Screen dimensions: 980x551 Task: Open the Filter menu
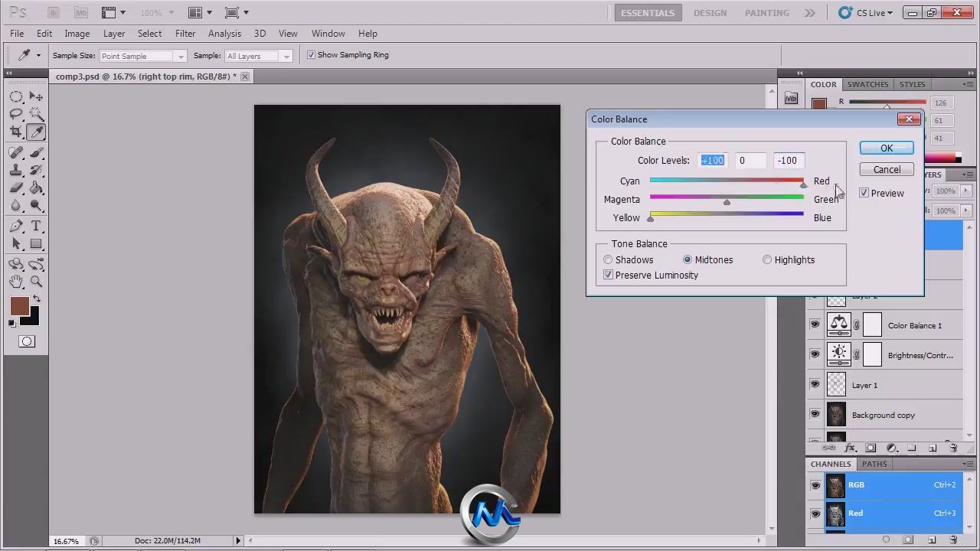[185, 34]
